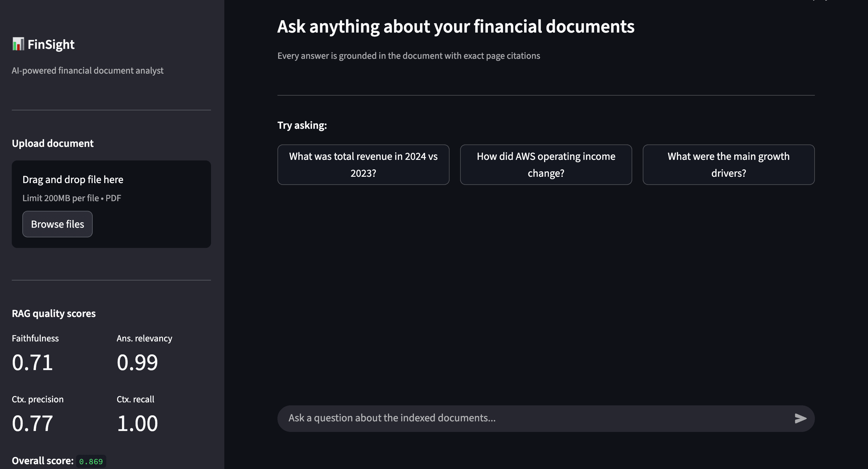The height and width of the screenshot is (469, 868).
Task: Click the 'Upload document' heading
Action: coord(53,144)
